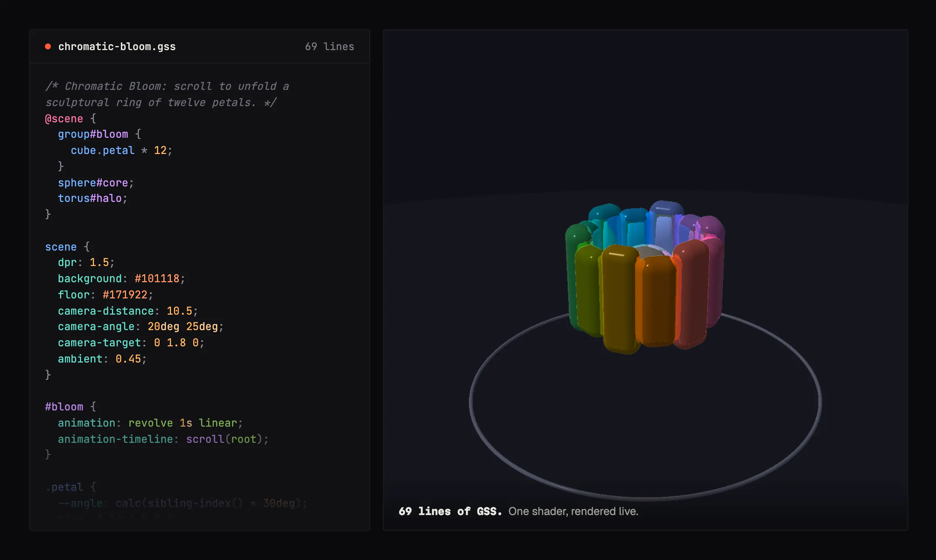The height and width of the screenshot is (560, 936).
Task: Click the floor color value #171922
Action: [x=125, y=295]
